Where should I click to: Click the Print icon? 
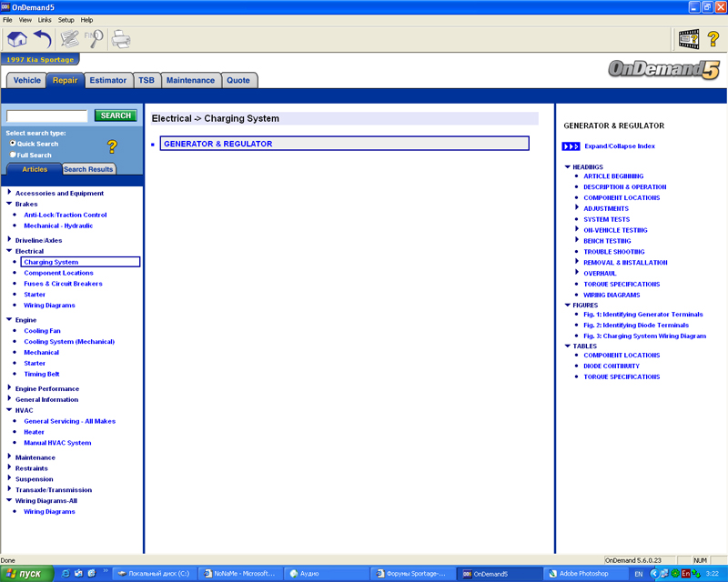[x=120, y=38]
